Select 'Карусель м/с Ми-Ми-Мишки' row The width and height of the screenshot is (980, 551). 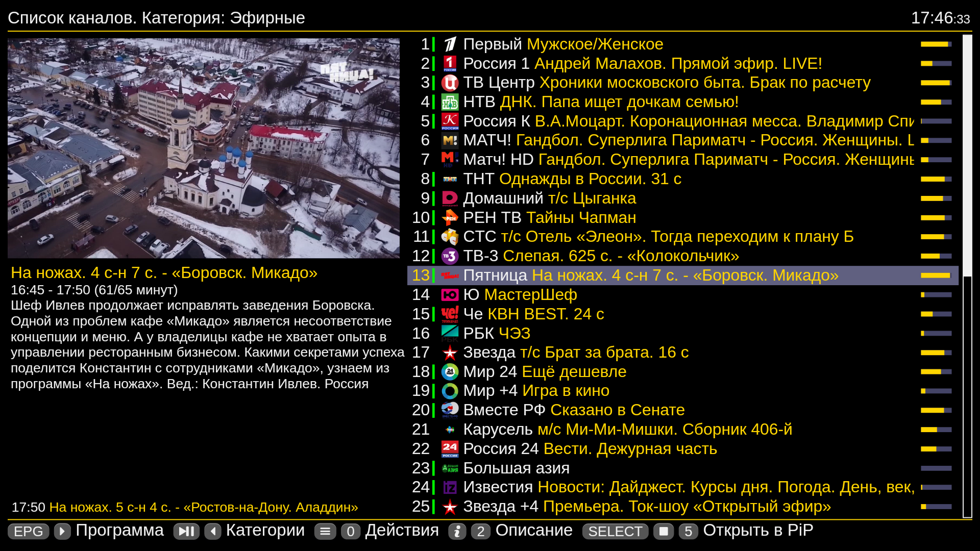click(x=683, y=430)
